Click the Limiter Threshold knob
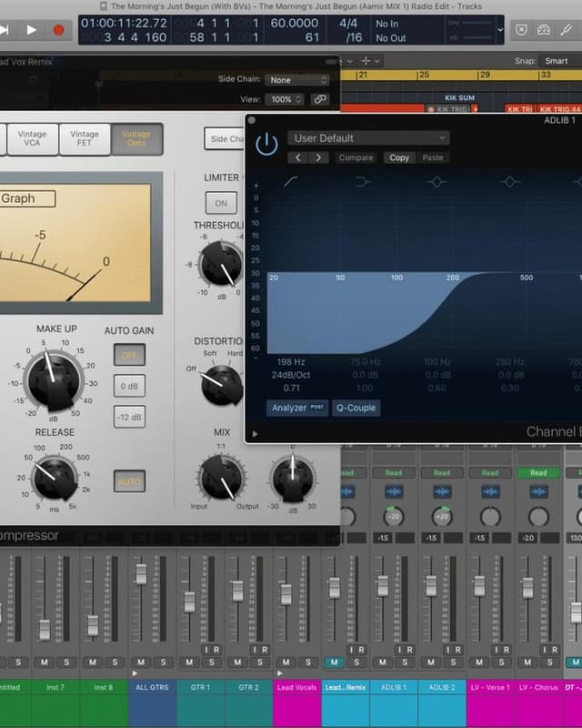The width and height of the screenshot is (582, 728). point(221,265)
